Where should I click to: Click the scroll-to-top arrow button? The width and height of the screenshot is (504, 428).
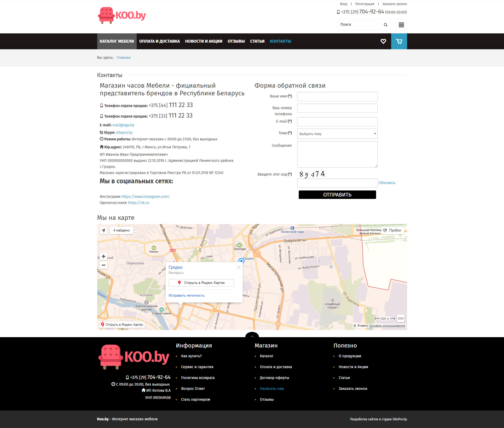pyautogui.click(x=252, y=336)
